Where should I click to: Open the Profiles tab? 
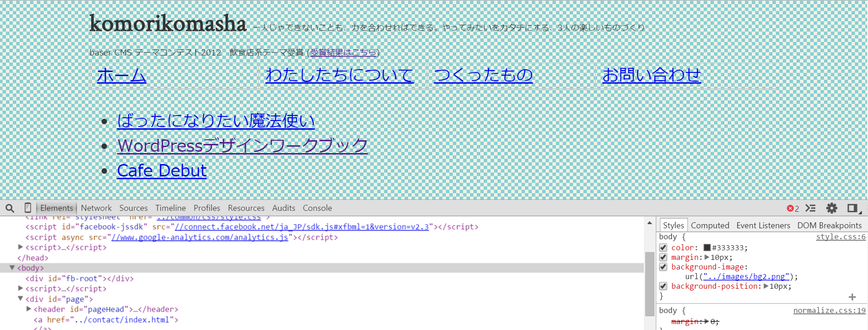[207, 208]
